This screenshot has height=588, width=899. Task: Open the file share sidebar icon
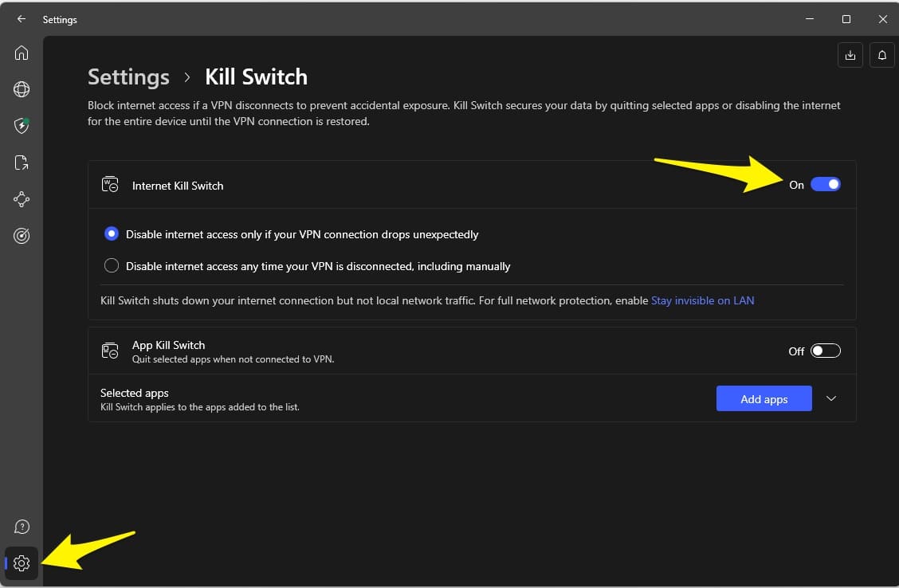pos(22,163)
